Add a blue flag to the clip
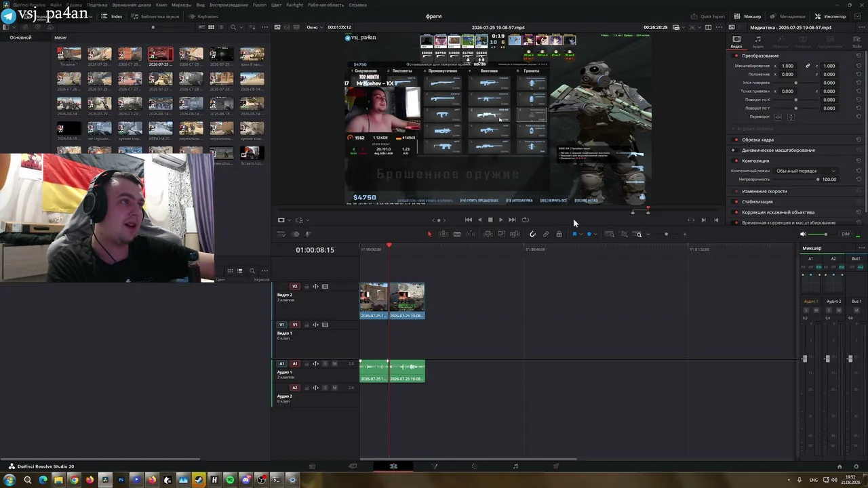Viewport: 868px width, 488px height. point(574,235)
